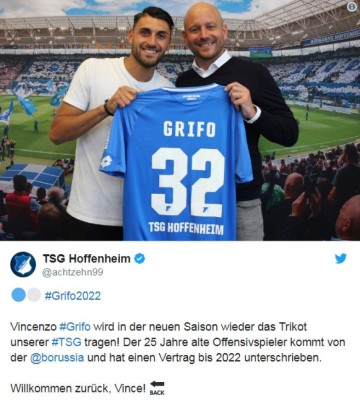
Task: Click TSG HOFFENHEIM text on the jersey
Action: click(x=186, y=228)
